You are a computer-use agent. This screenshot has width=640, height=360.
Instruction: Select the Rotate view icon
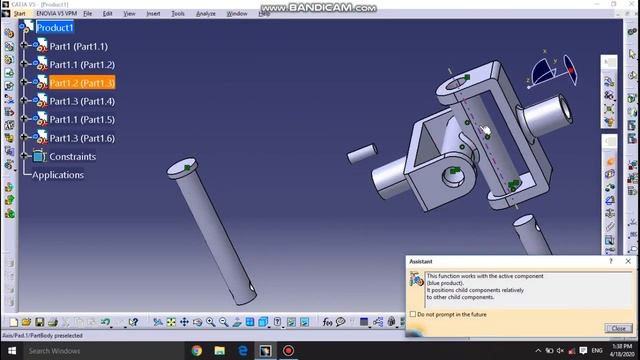[198, 322]
